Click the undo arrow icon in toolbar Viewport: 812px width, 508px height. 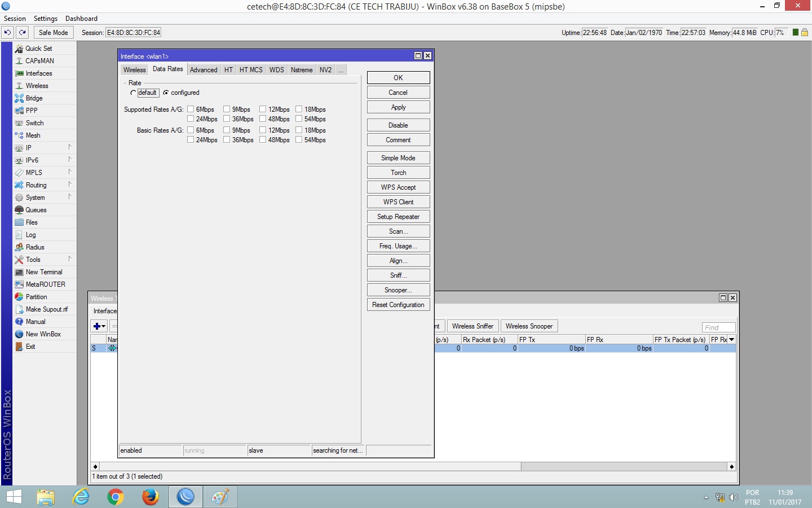coord(8,32)
